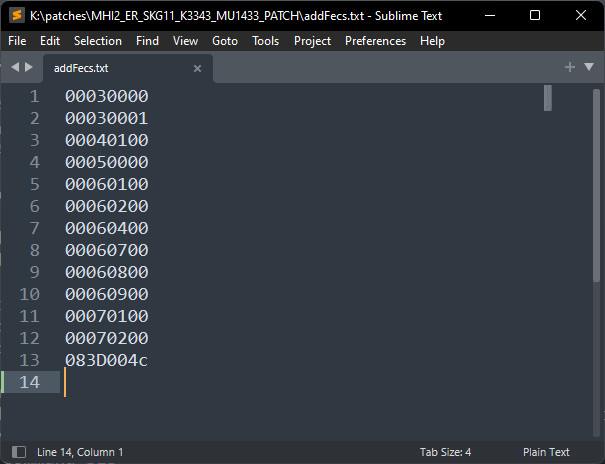Maximize the Sublime Text window

[x=535, y=15]
